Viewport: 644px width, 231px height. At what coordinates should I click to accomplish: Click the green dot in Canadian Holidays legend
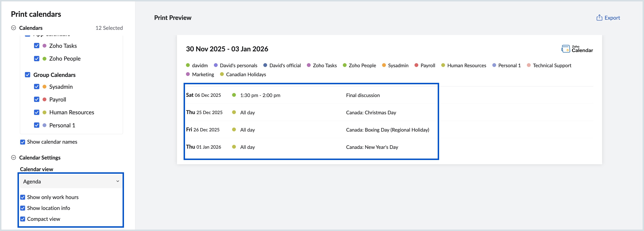pos(222,74)
